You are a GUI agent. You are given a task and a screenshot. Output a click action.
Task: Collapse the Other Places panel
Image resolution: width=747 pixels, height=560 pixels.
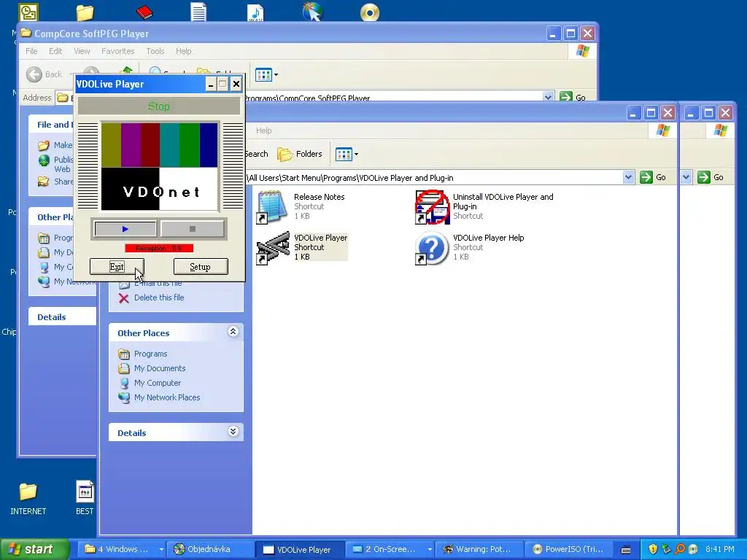coord(233,332)
